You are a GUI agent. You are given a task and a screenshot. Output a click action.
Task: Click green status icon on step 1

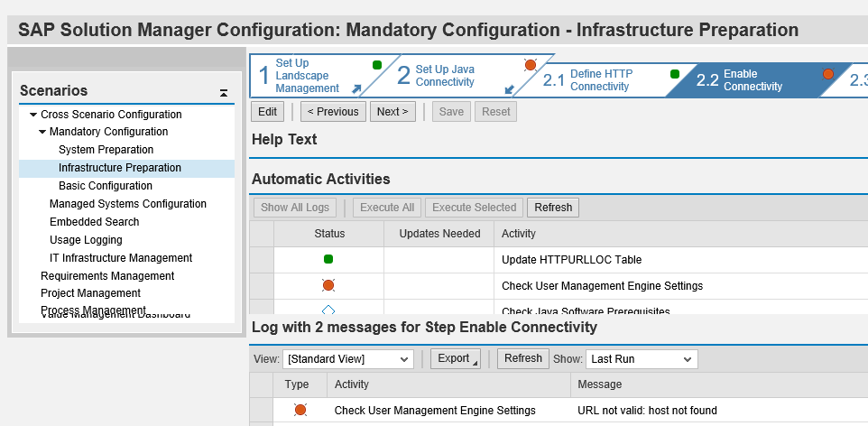[377, 65]
